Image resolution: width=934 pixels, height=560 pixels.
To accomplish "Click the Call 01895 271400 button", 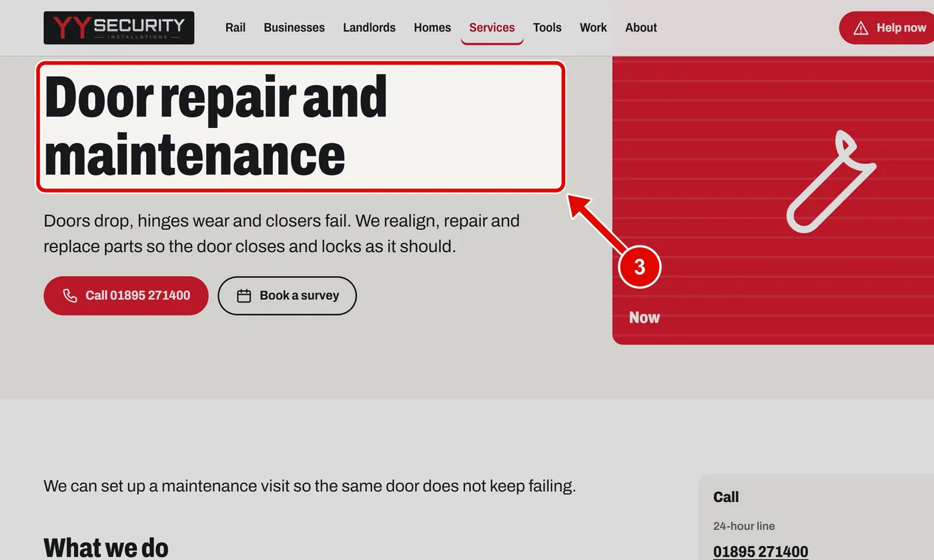I will [x=126, y=295].
